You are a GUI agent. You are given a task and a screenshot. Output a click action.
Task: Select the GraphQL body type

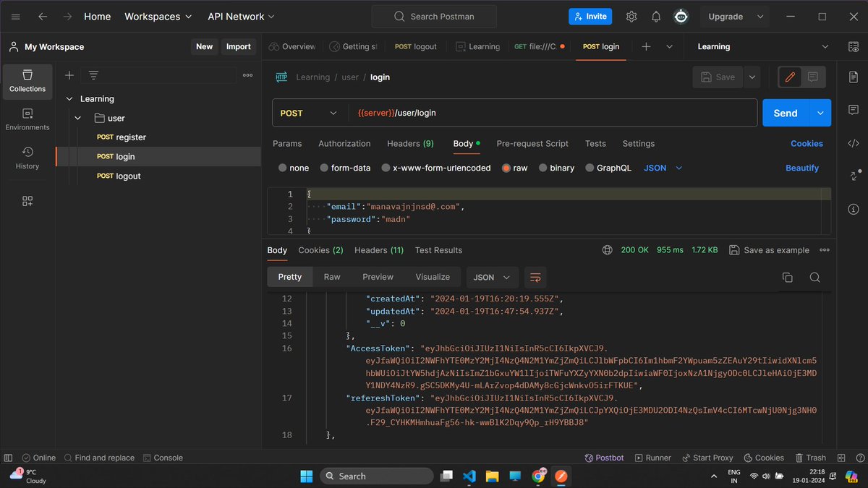[608, 168]
